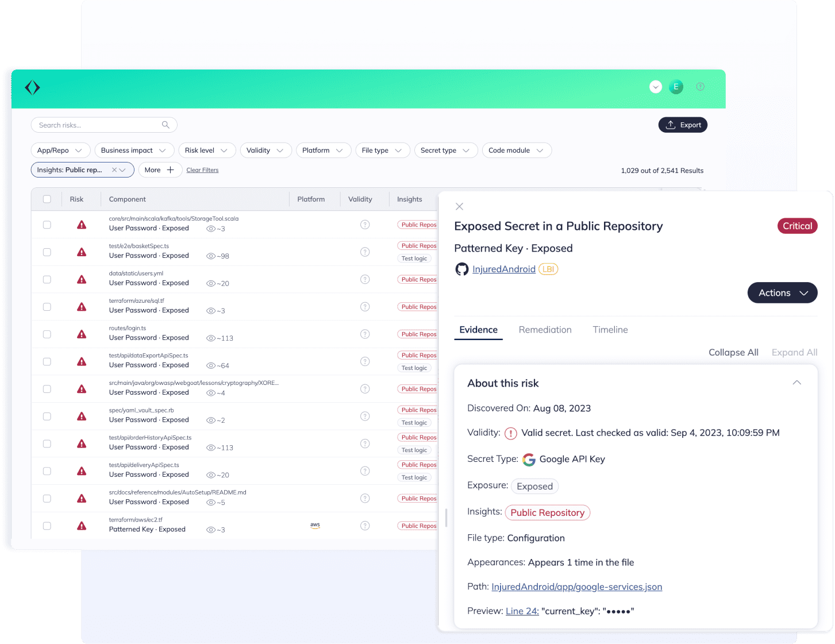Open InjuredAndroid/app/google-services.json path link
Screen dimensions: 835x644
pyautogui.click(x=576, y=587)
